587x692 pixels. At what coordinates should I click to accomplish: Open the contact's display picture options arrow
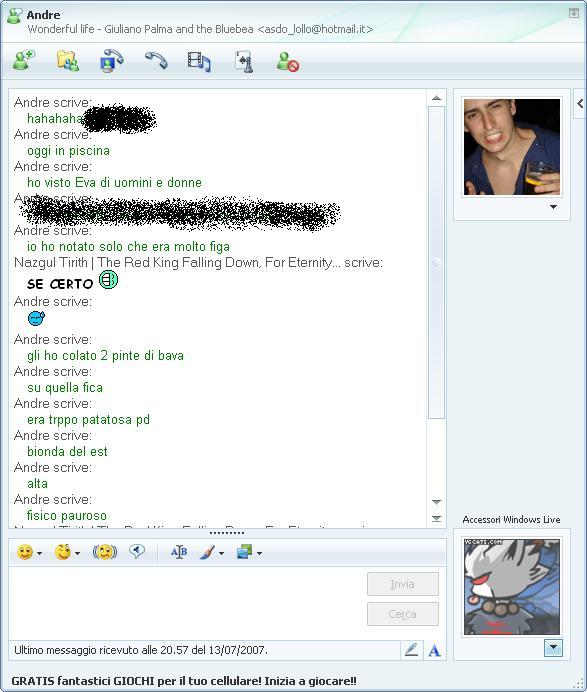553,207
